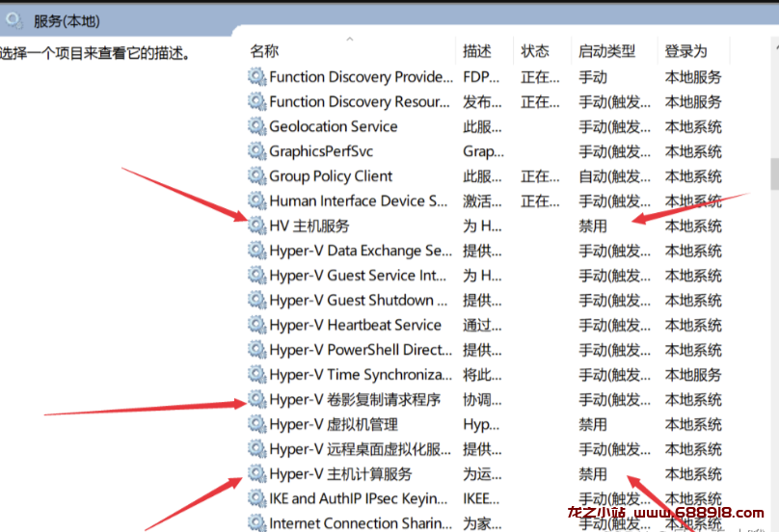Select the Hyper-V Heartbeat Service name
The image size is (779, 532).
click(355, 326)
